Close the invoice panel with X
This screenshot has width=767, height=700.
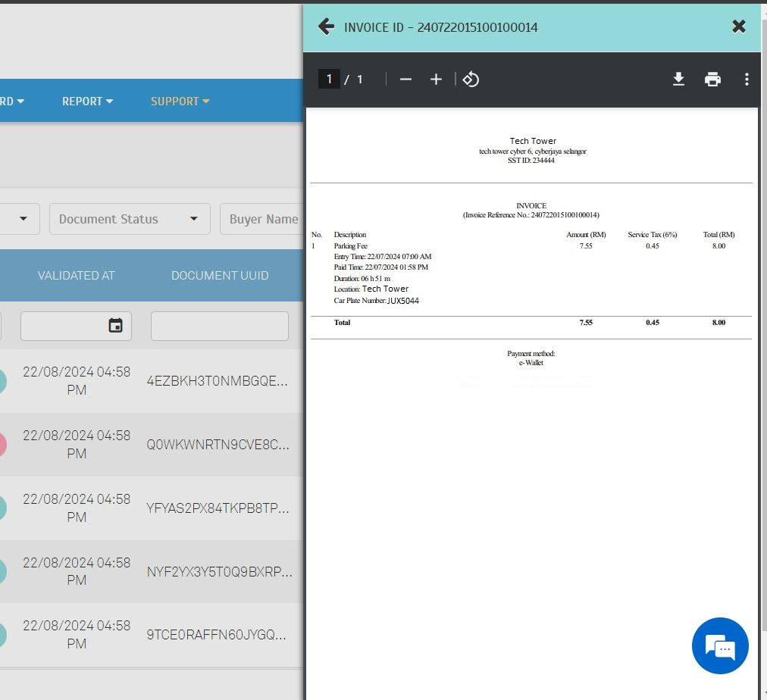coord(739,27)
